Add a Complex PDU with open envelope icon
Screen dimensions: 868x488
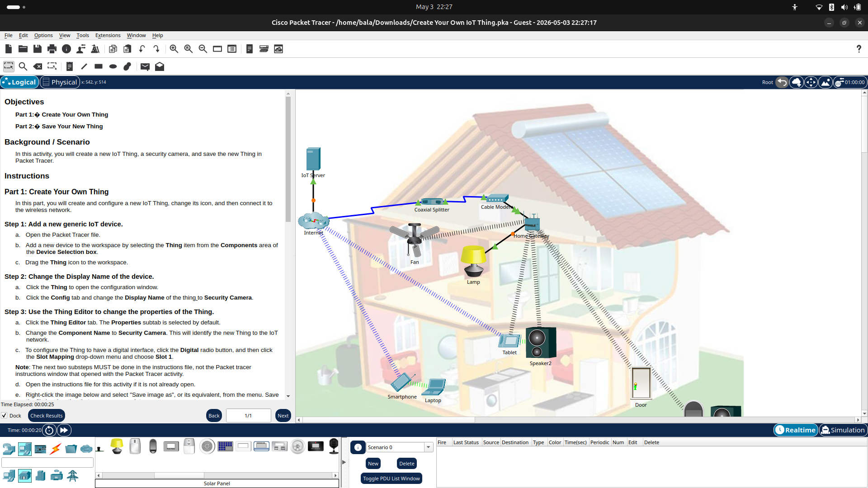click(x=160, y=66)
